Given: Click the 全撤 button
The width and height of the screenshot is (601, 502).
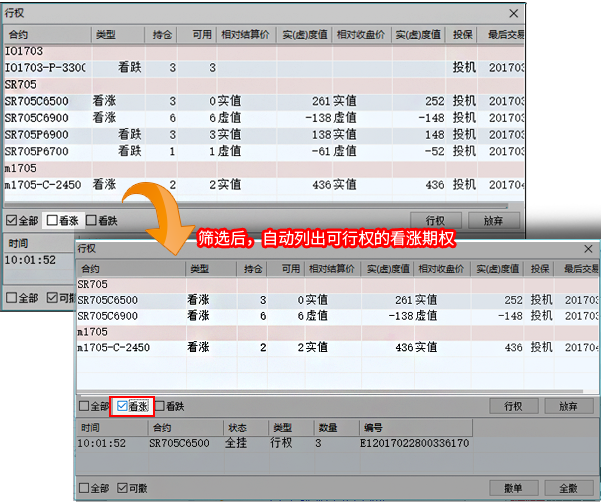Looking at the screenshot, I should point(567,488).
